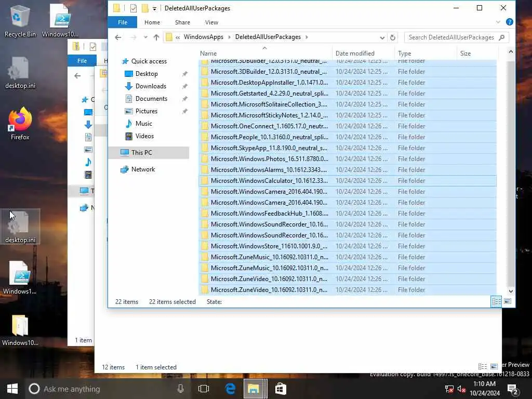Open recent locations dropdown arrow
The height and width of the screenshot is (399, 532).
click(x=145, y=37)
